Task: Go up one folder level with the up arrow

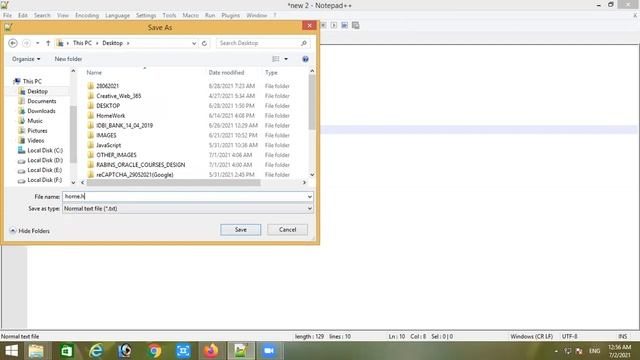Action: (x=48, y=43)
